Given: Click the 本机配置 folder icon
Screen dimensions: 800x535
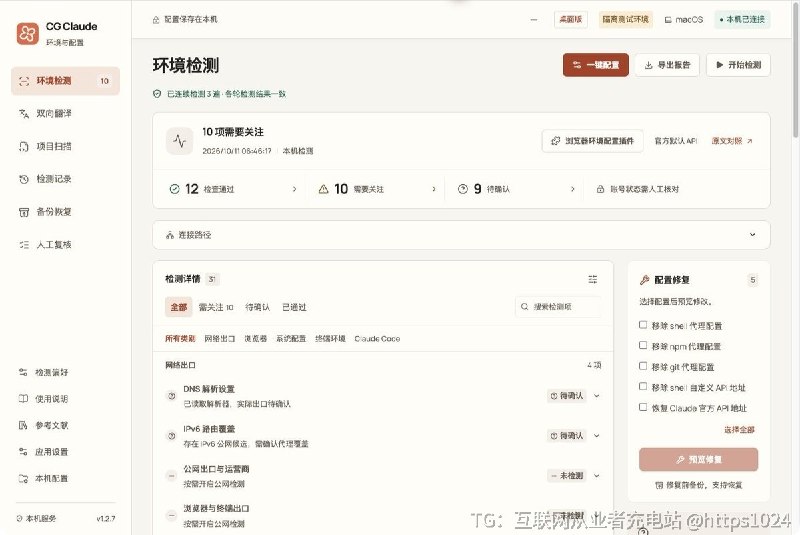Looking at the screenshot, I should tap(23, 478).
